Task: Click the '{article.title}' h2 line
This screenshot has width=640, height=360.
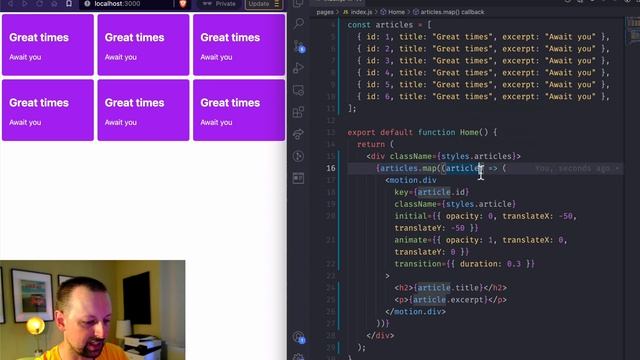Action: 451,288
